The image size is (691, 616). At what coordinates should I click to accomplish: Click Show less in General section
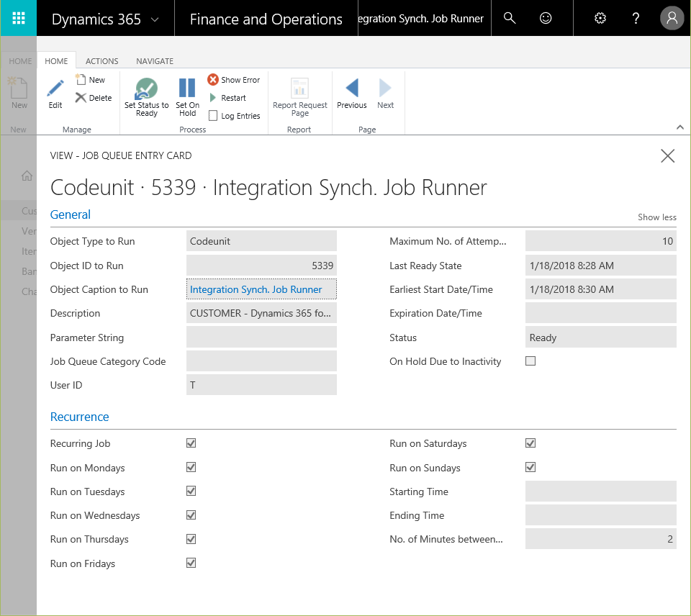[656, 217]
